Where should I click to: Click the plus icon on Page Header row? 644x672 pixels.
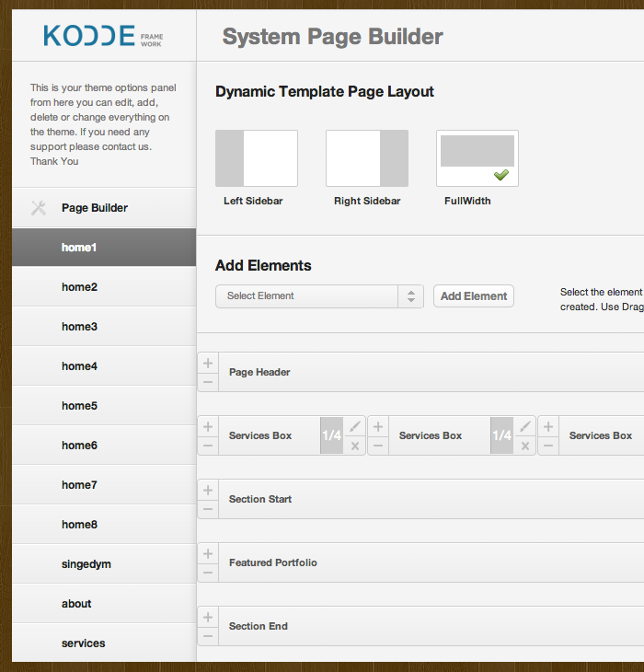[208, 363]
